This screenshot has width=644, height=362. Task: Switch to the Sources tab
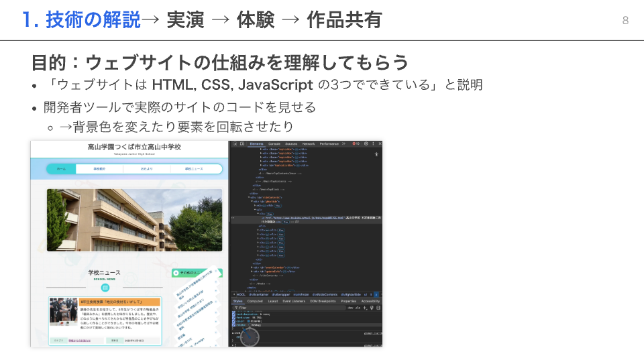pyautogui.click(x=291, y=143)
